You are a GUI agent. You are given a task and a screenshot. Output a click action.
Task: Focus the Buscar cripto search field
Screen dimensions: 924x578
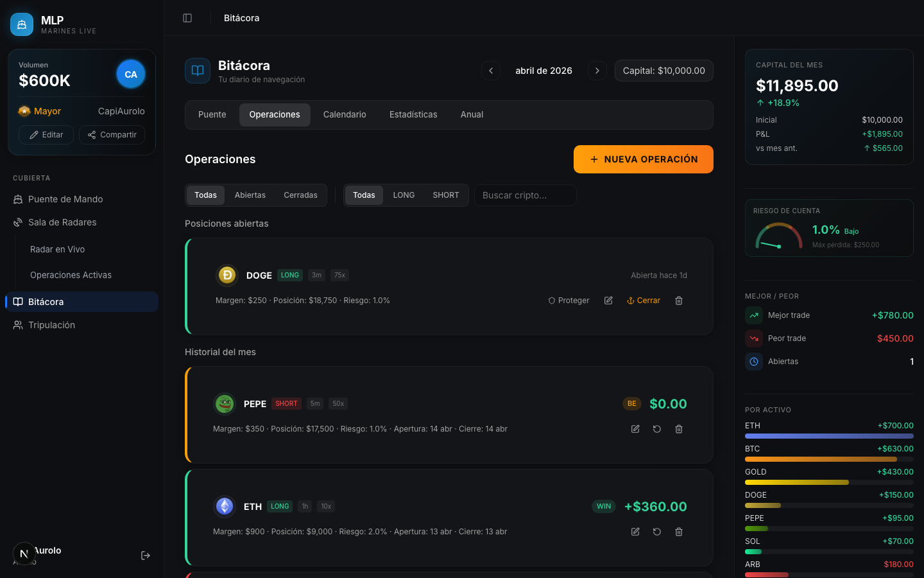[526, 195]
